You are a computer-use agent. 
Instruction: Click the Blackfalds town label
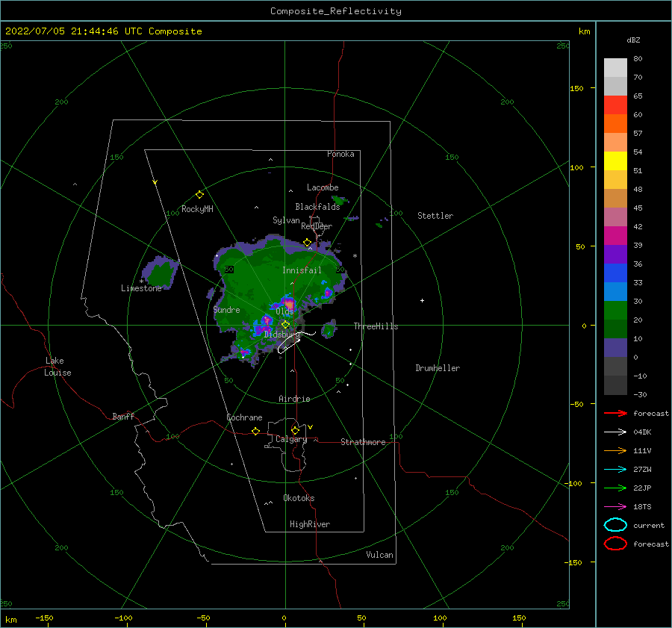coord(317,207)
